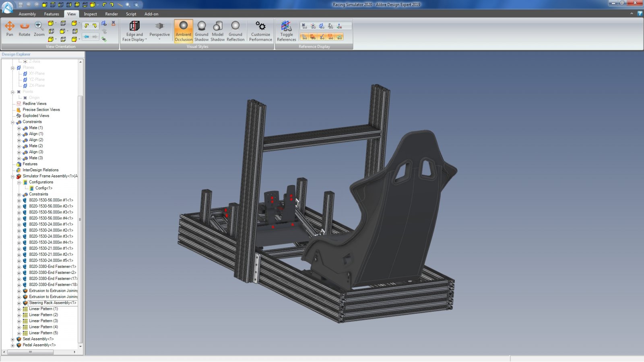Switch to the Inspect ribbon tab

coord(90,14)
